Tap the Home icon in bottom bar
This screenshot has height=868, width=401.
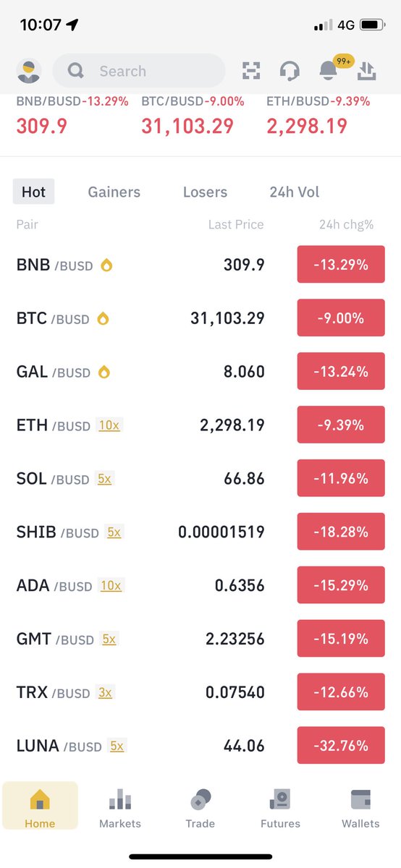40,805
